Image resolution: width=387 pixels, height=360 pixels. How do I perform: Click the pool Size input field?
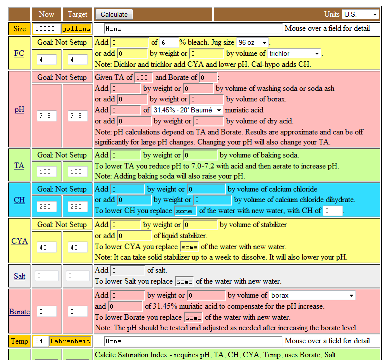tap(46, 29)
